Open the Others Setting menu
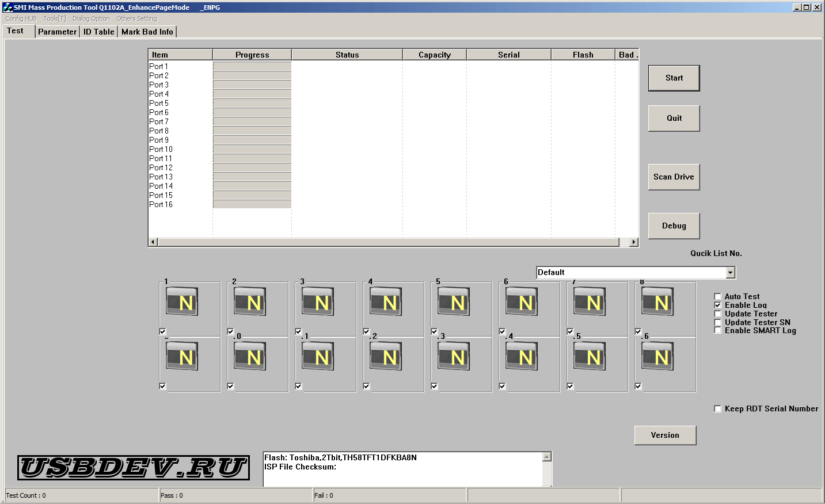Image resolution: width=825 pixels, height=504 pixels. [x=136, y=18]
